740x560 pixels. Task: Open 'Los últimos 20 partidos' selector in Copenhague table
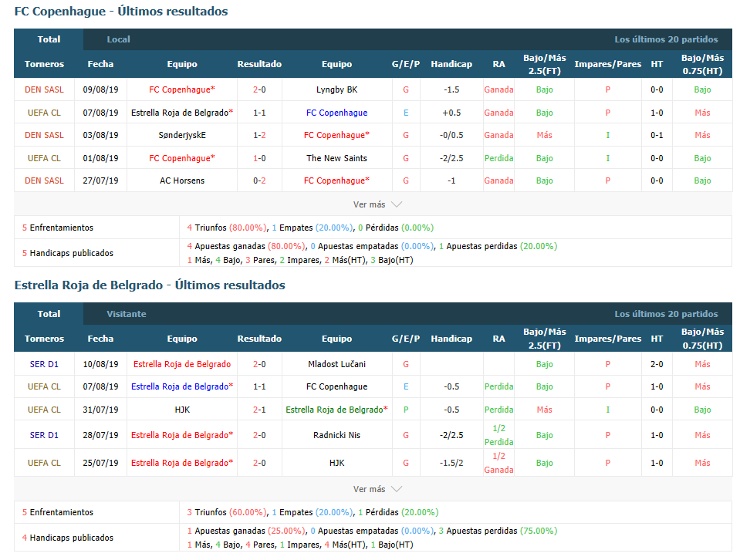pyautogui.click(x=666, y=39)
